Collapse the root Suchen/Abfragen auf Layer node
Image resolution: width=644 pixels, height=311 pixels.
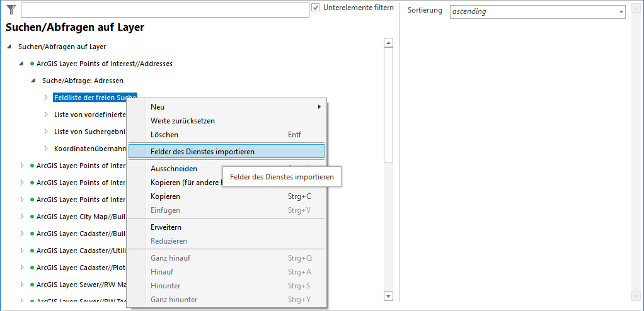tap(9, 47)
